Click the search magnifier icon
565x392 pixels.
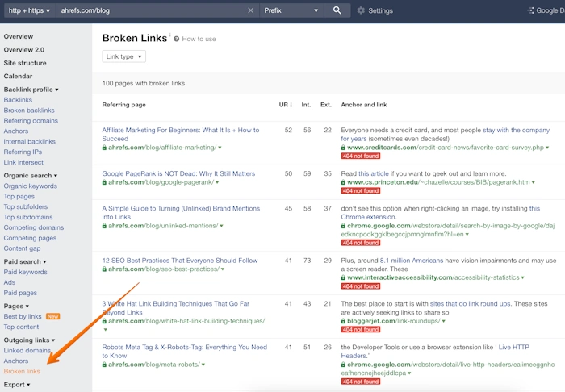point(337,10)
